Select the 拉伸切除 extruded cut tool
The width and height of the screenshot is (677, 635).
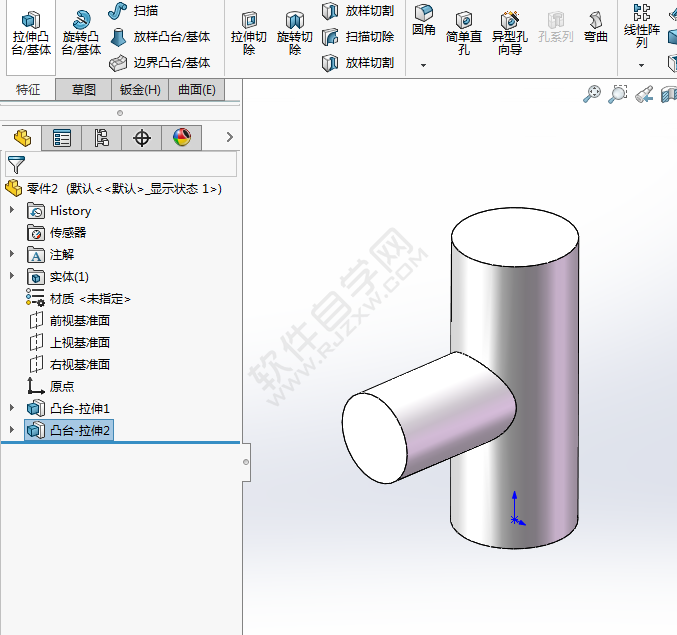[x=249, y=35]
